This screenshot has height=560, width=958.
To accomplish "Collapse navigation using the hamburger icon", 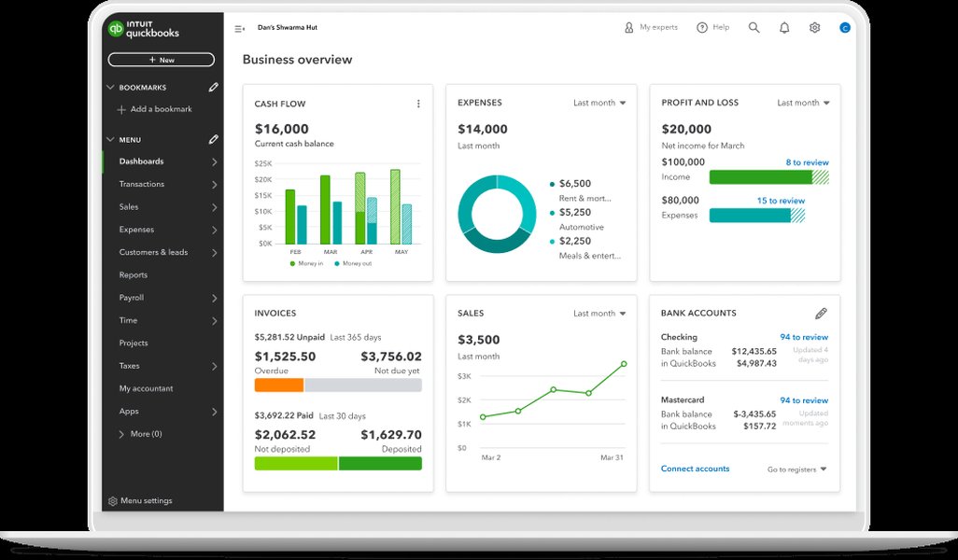I will (x=239, y=27).
